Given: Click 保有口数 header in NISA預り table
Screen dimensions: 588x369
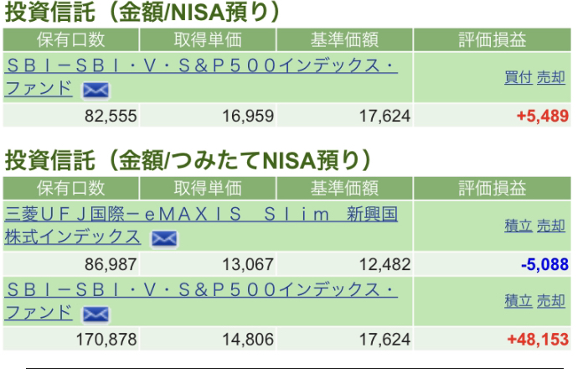Looking at the screenshot, I should click(x=71, y=39).
